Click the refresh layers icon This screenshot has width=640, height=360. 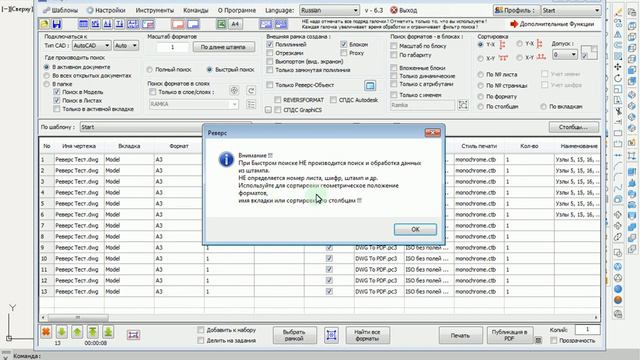(251, 91)
